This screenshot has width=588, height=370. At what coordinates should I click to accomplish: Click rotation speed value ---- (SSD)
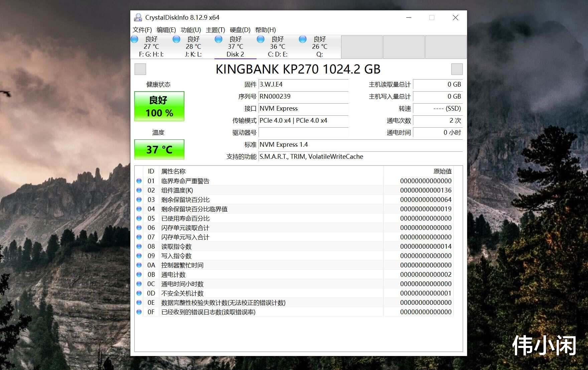pos(438,109)
